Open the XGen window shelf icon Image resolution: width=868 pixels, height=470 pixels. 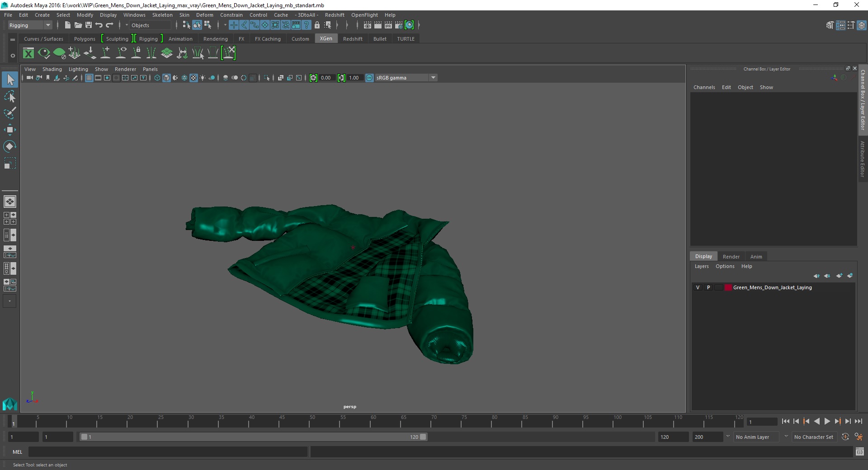(x=28, y=53)
